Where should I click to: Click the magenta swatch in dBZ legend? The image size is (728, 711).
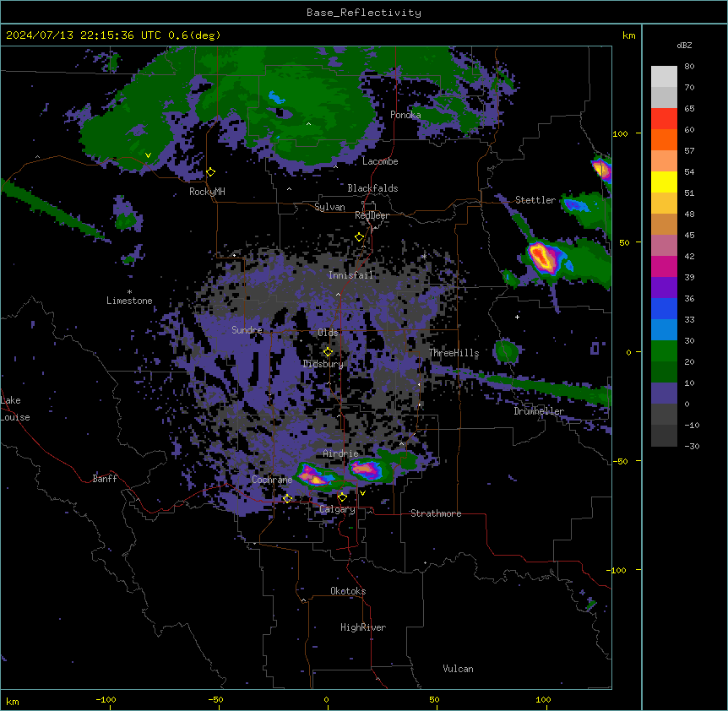click(x=664, y=266)
